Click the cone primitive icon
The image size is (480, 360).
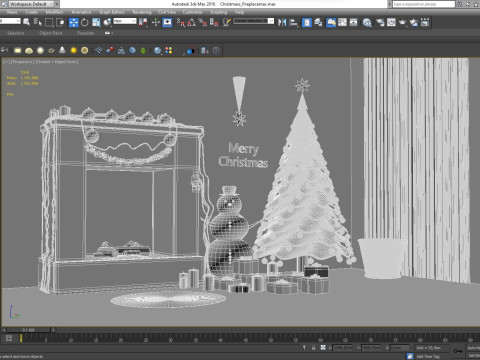tap(62, 50)
